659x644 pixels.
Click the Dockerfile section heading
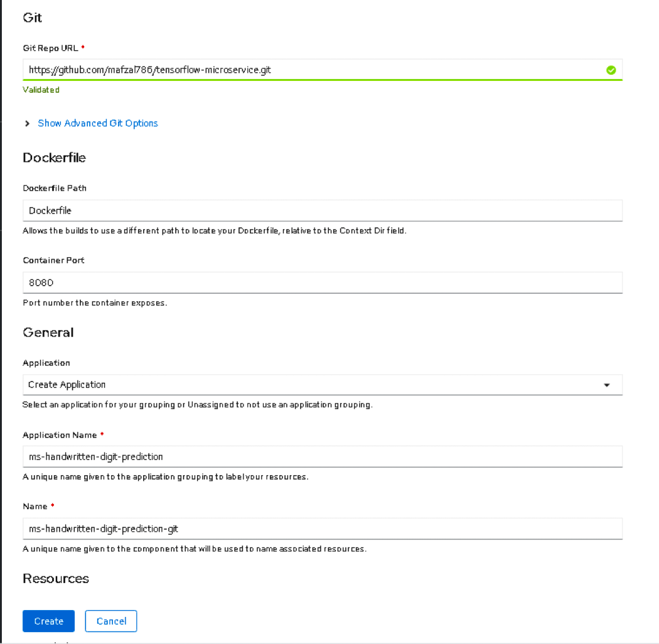(55, 158)
